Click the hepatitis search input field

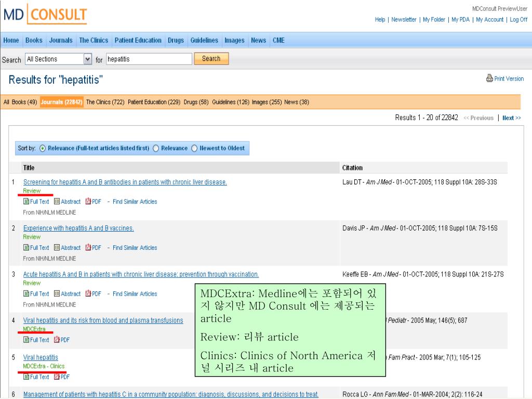tap(149, 59)
